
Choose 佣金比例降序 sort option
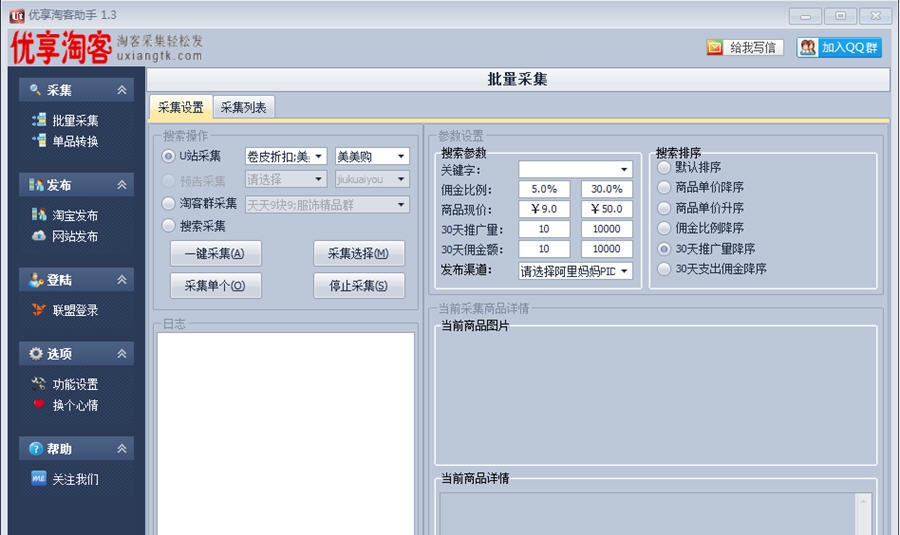pyautogui.click(x=664, y=228)
